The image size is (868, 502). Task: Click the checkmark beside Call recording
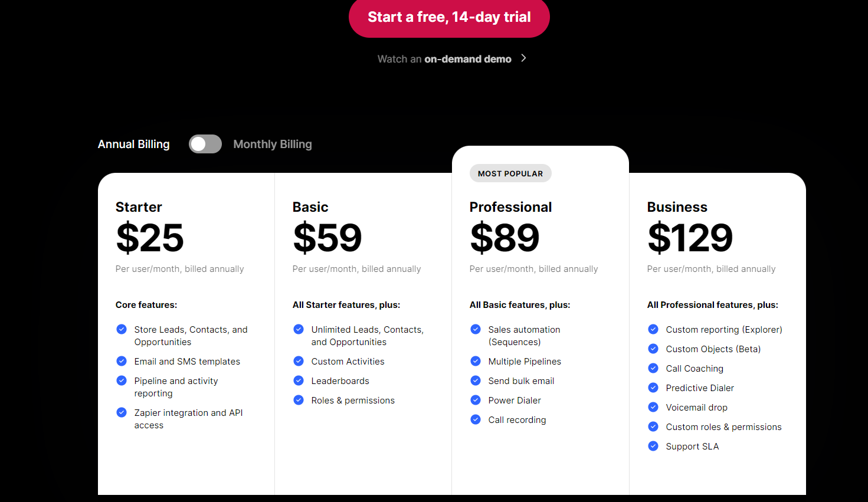click(476, 419)
